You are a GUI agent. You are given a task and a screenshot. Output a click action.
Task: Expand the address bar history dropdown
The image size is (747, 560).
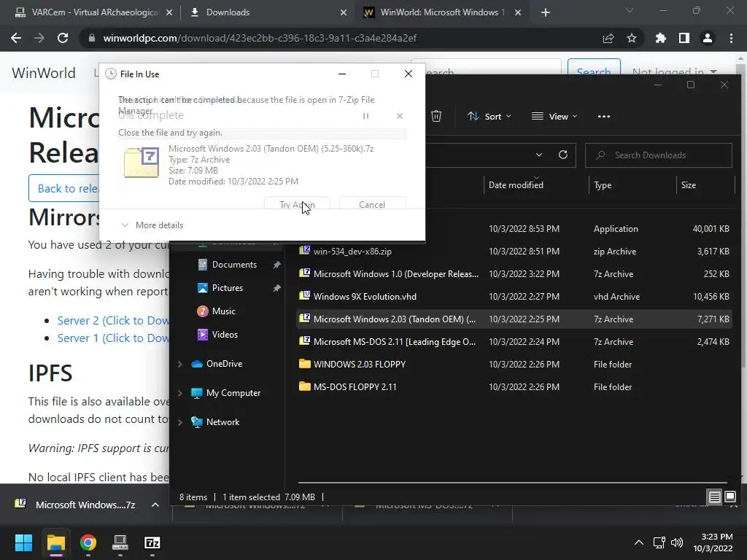(x=539, y=155)
